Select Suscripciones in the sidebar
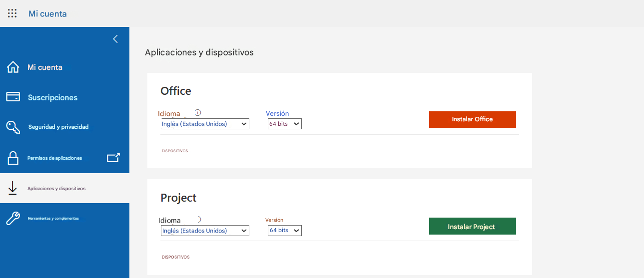644x278 pixels. pyautogui.click(x=52, y=97)
